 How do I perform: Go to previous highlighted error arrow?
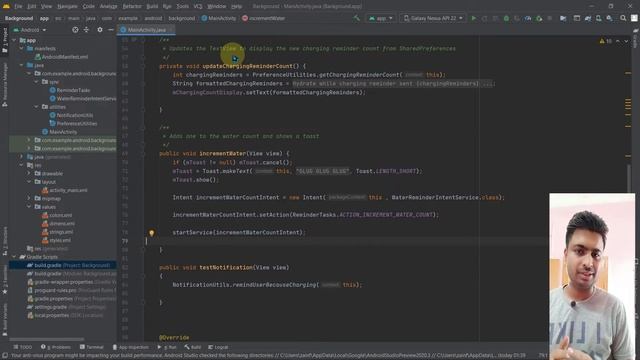click(x=618, y=41)
